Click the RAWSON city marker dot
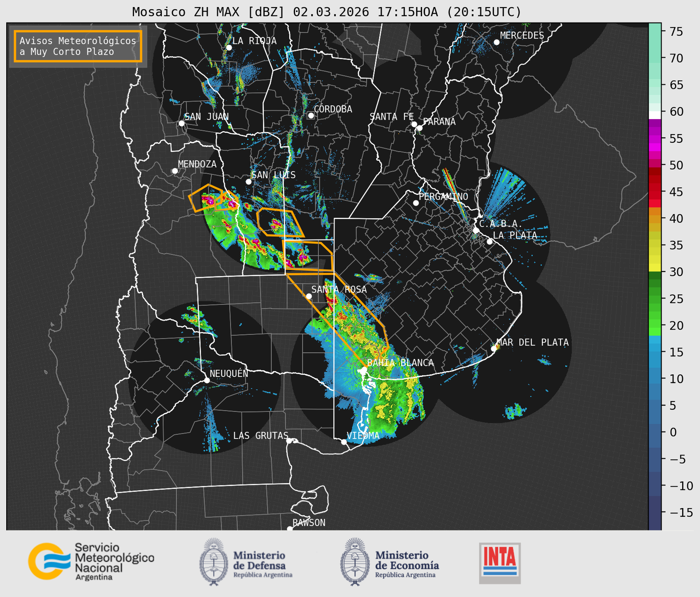This screenshot has width=700, height=597. (290, 528)
